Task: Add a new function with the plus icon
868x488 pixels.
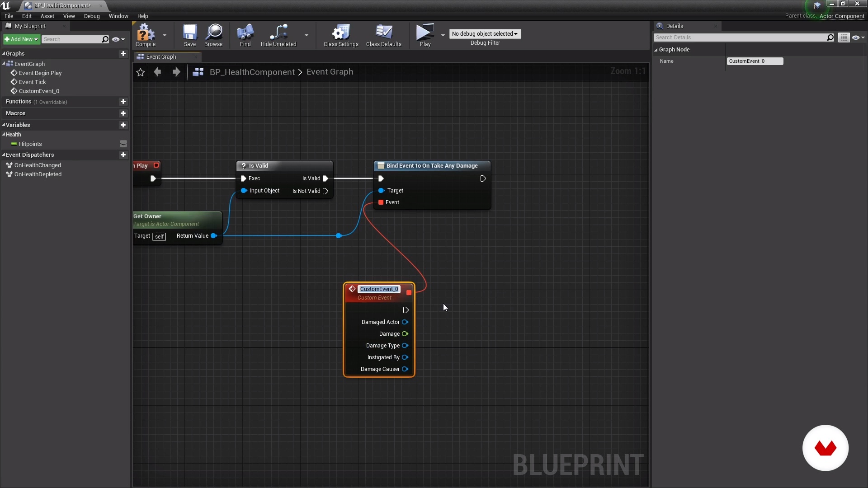Action: [x=123, y=102]
